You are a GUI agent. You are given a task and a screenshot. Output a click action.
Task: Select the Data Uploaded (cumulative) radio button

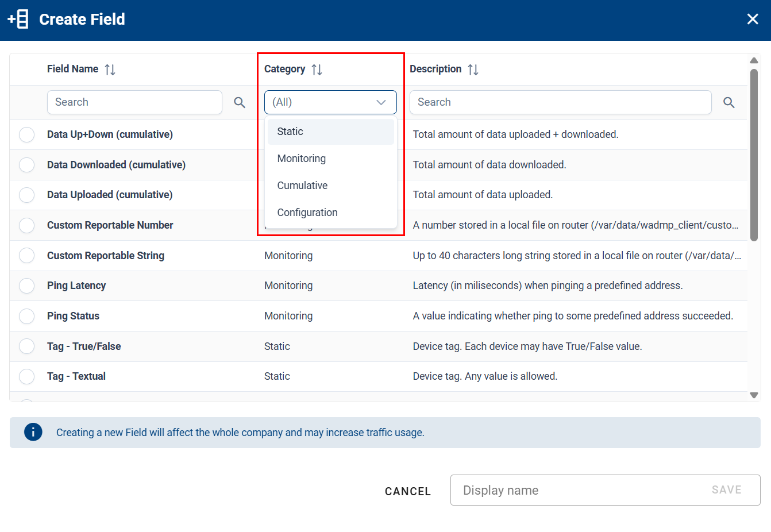[26, 195]
